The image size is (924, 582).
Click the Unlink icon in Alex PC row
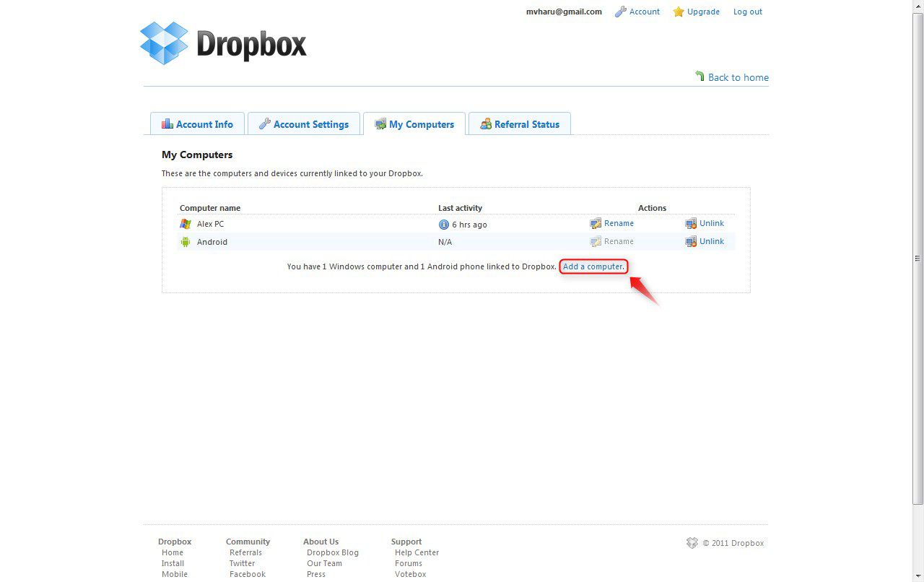coord(691,223)
